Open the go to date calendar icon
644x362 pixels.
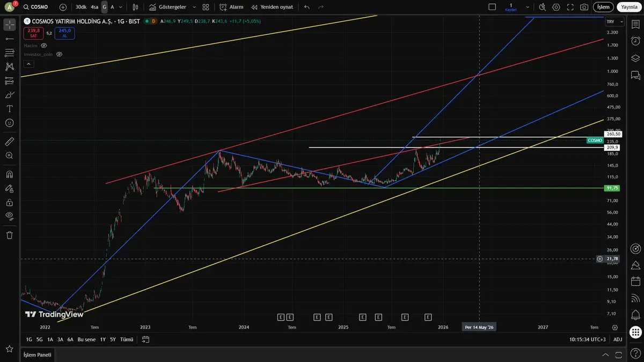coord(145,339)
